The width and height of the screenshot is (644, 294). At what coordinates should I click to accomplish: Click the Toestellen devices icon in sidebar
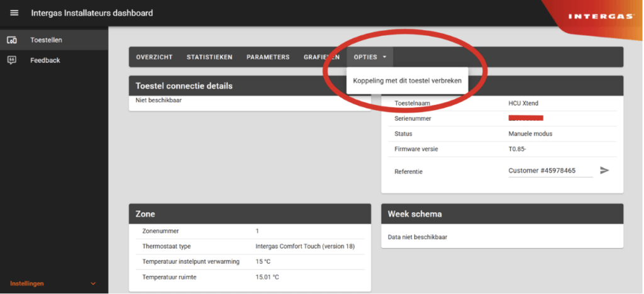[12, 40]
